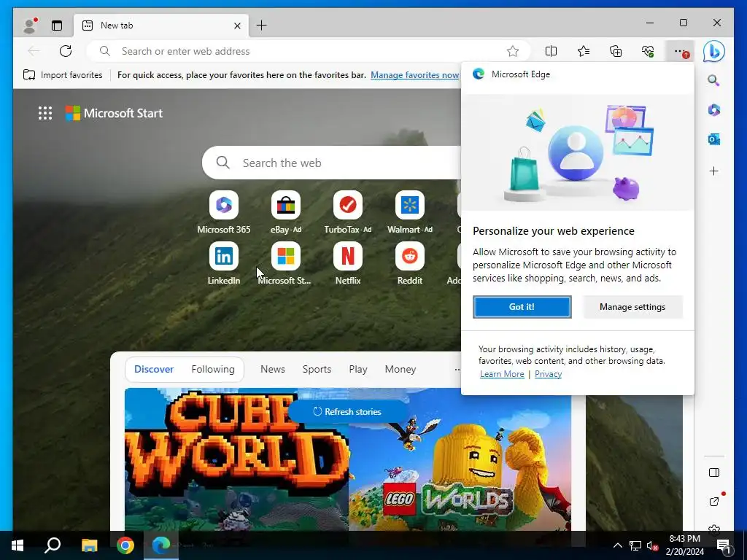Open the Microsoft 365 quick link
Image resolution: width=747 pixels, height=560 pixels.
[223, 212]
